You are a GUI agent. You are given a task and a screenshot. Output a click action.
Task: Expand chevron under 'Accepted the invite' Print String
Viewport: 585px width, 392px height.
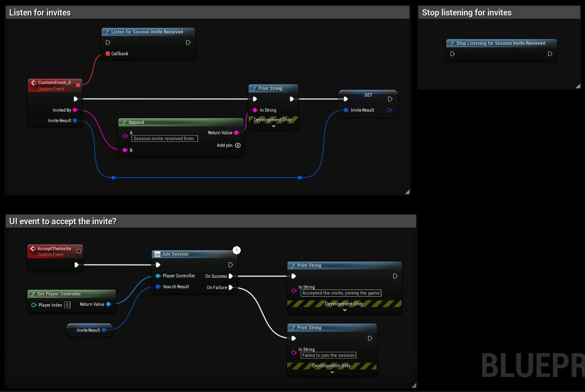(345, 310)
